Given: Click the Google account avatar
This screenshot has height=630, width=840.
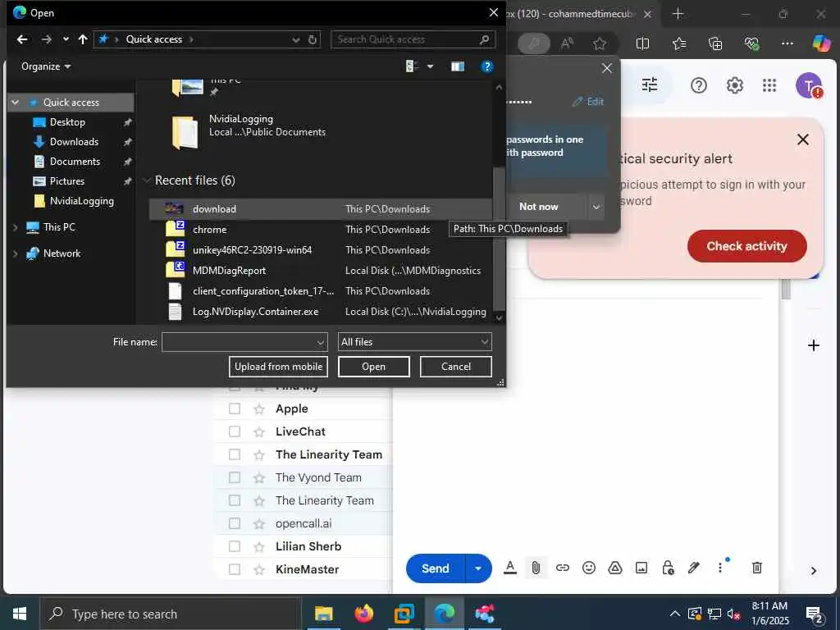Looking at the screenshot, I should coord(808,85).
